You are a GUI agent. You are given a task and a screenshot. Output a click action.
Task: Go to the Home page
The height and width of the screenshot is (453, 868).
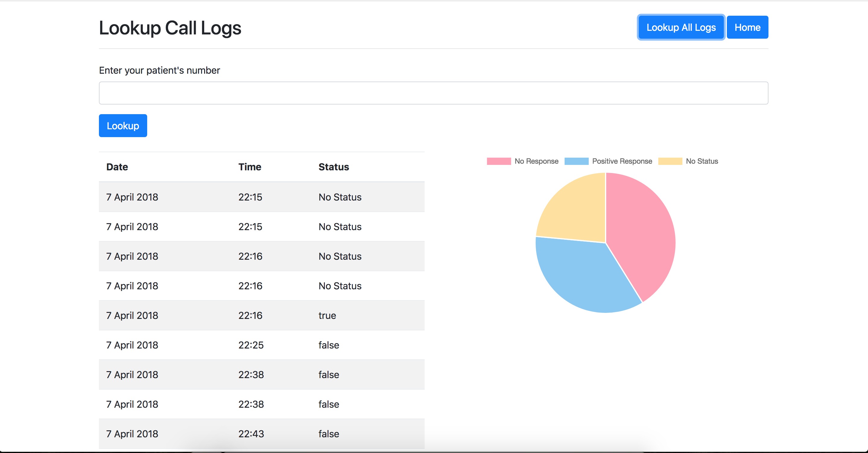click(747, 27)
